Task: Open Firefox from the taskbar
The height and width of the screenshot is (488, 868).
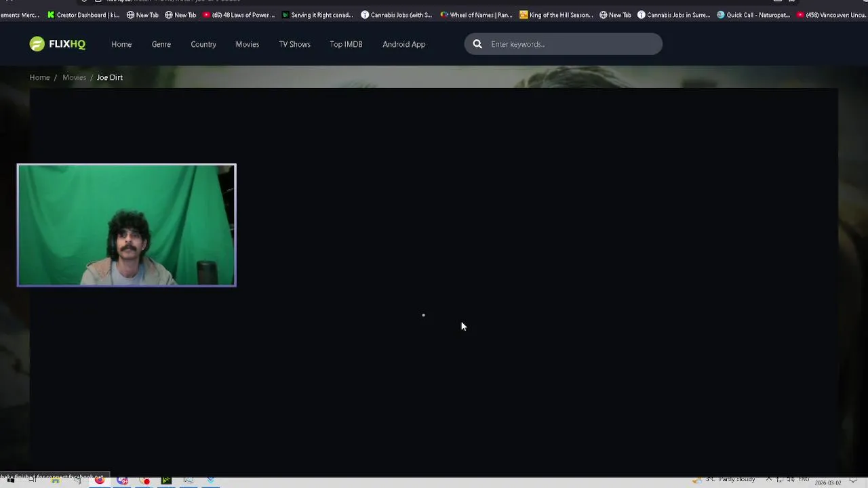Action: tap(100, 480)
